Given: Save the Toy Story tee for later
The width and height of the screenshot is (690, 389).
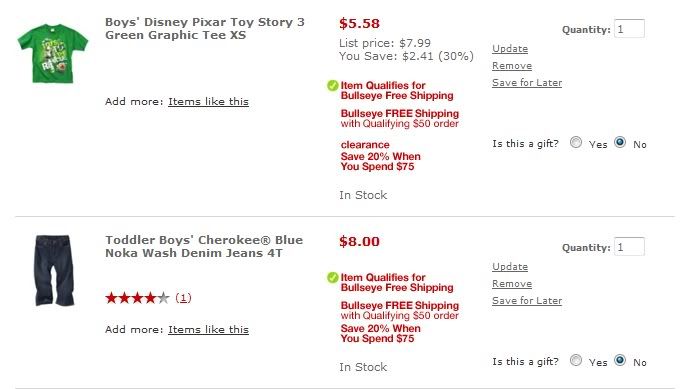Looking at the screenshot, I should click(527, 83).
